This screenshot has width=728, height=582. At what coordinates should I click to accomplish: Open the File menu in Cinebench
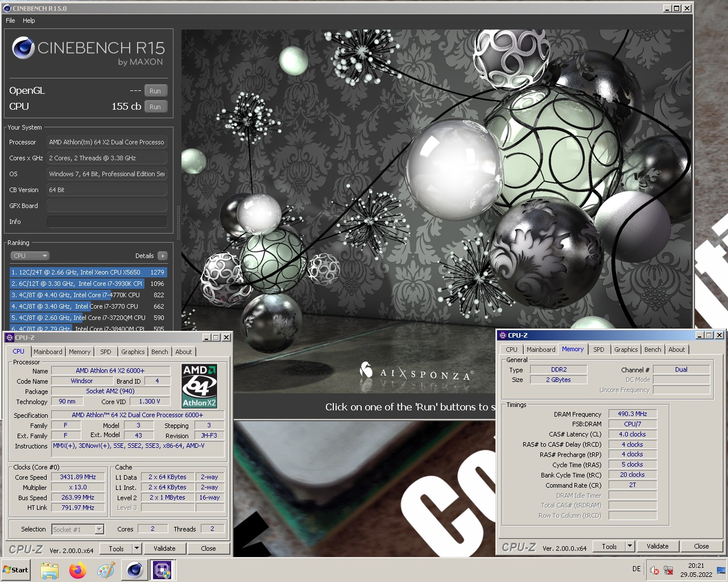[x=10, y=20]
